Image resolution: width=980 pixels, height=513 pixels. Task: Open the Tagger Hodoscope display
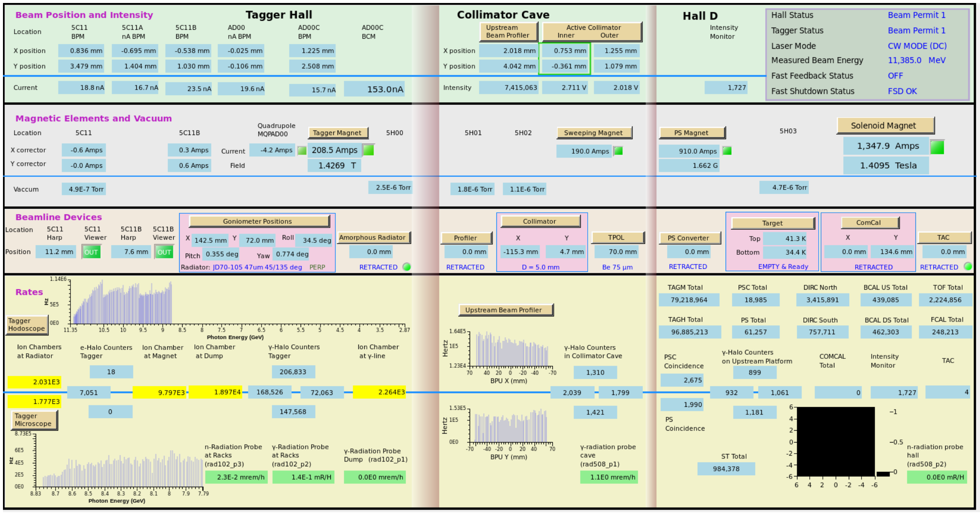tap(27, 325)
